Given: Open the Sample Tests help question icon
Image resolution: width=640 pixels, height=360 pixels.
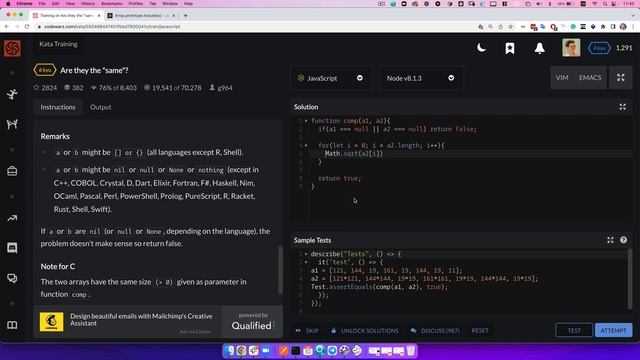Looking at the screenshot, I should click(x=623, y=240).
